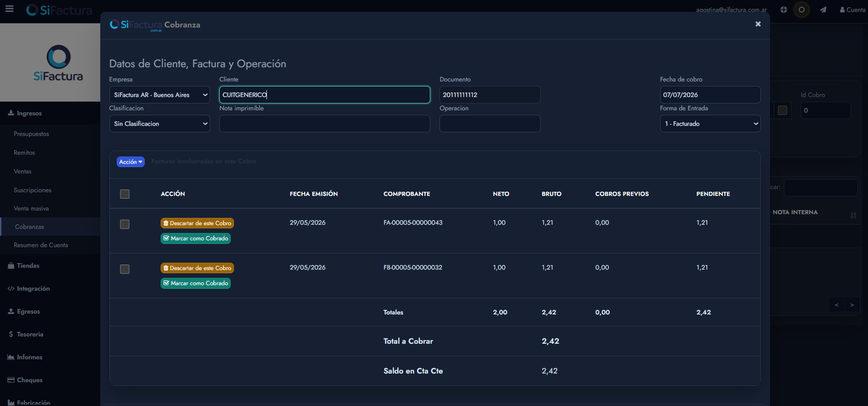
Task: Check the FB-00005-00000032 row checkbox
Action: click(125, 269)
